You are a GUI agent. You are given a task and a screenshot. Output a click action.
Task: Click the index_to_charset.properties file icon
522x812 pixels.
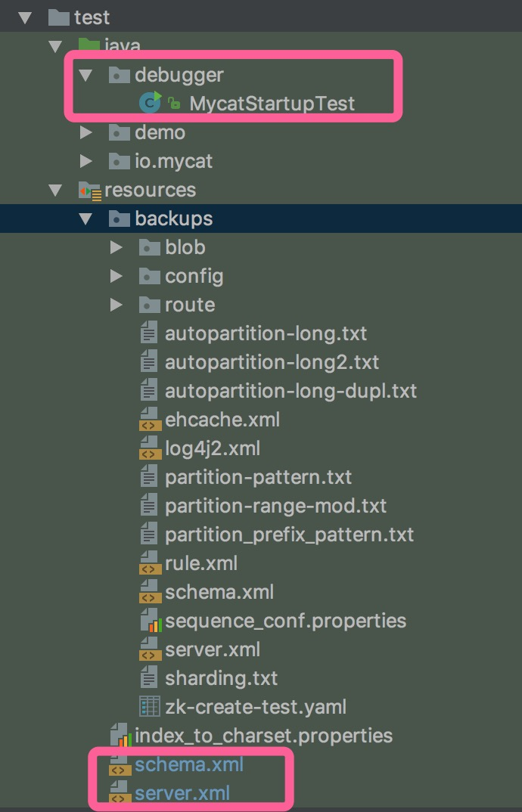click(x=120, y=736)
